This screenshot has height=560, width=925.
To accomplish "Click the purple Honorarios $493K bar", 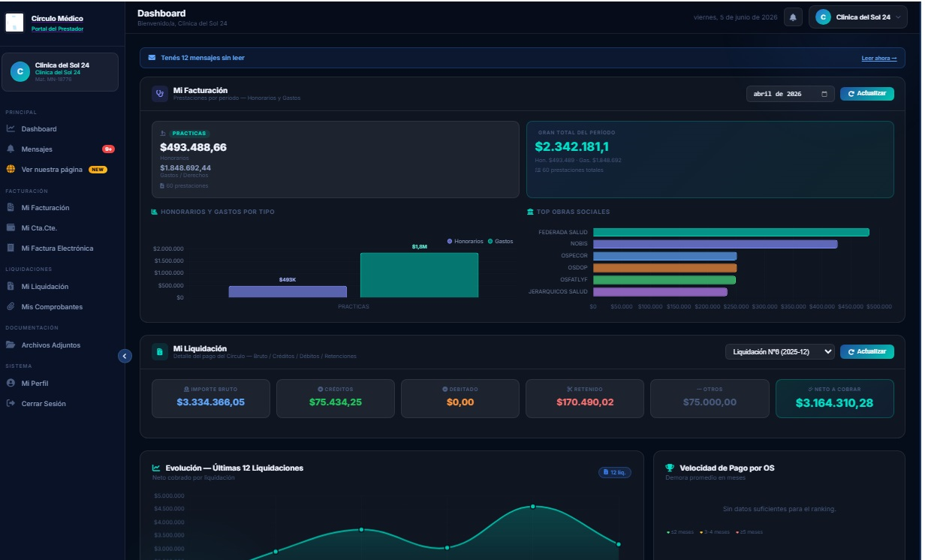I will click(288, 292).
